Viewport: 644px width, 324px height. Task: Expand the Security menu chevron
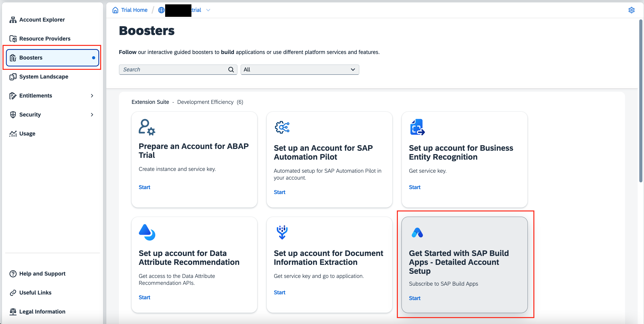coord(92,115)
